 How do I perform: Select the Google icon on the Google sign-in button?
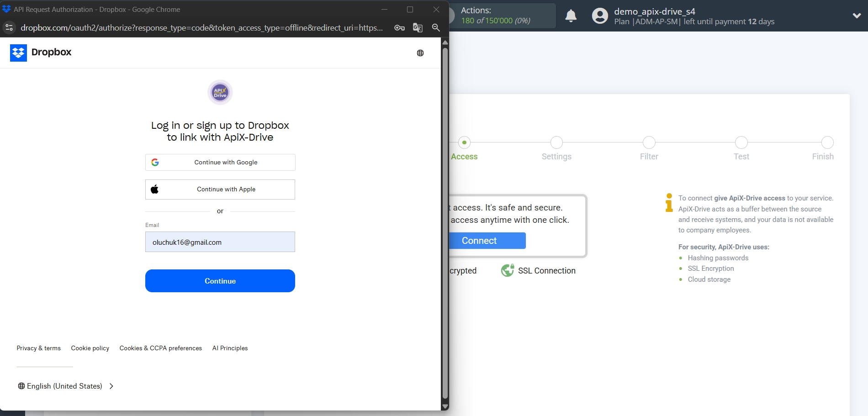155,162
